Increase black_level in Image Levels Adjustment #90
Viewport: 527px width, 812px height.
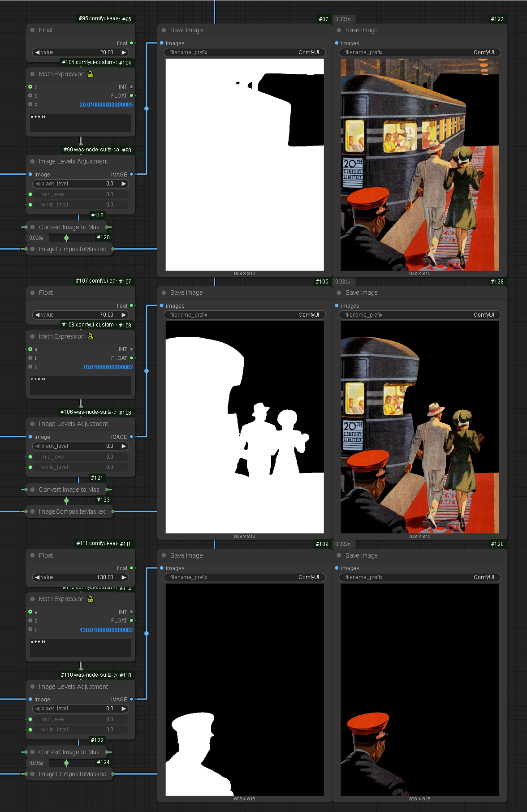pyautogui.click(x=124, y=184)
